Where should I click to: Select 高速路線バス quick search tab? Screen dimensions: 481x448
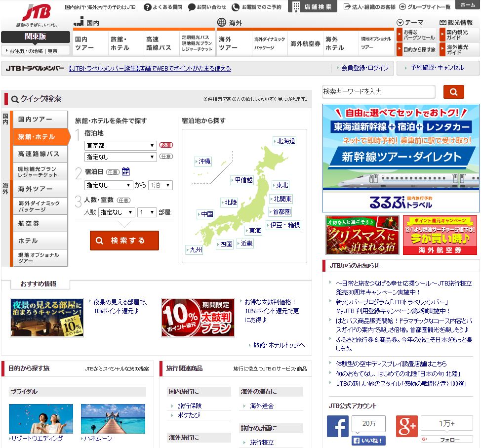[x=40, y=154]
